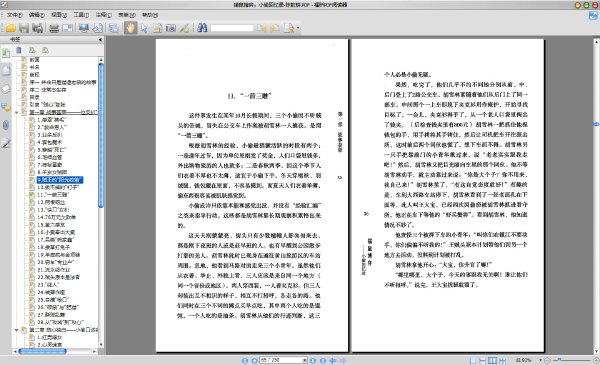The image size is (600, 365).
Task: Click in the toolbar search text field
Action: coord(232,28)
